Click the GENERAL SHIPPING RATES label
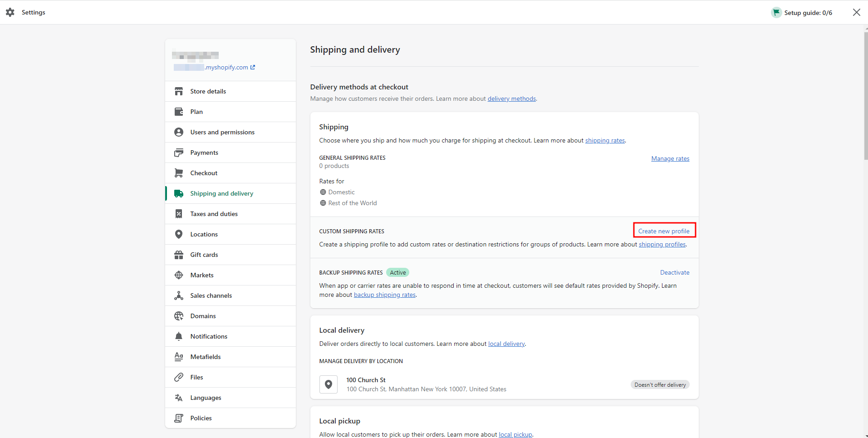Screen dimensions: 868x438 [x=353, y=157]
